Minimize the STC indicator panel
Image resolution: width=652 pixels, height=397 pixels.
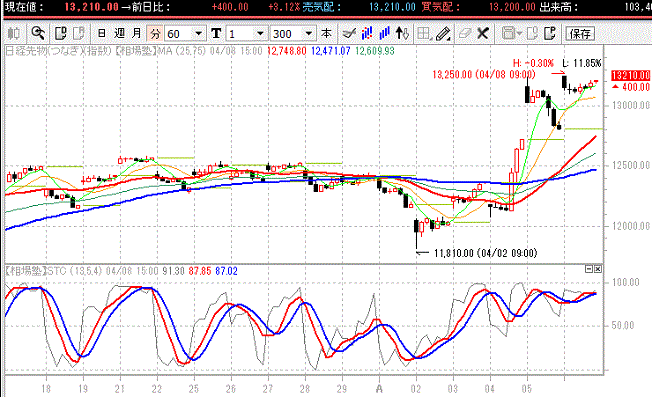point(589,269)
